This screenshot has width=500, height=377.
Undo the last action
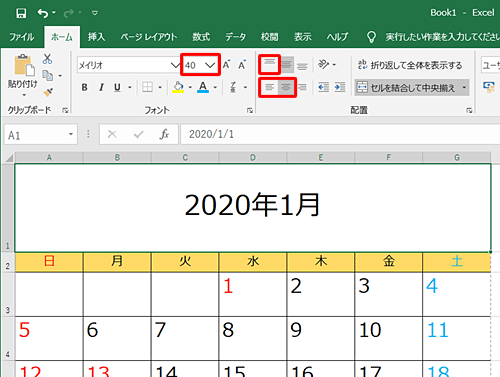pos(43,13)
